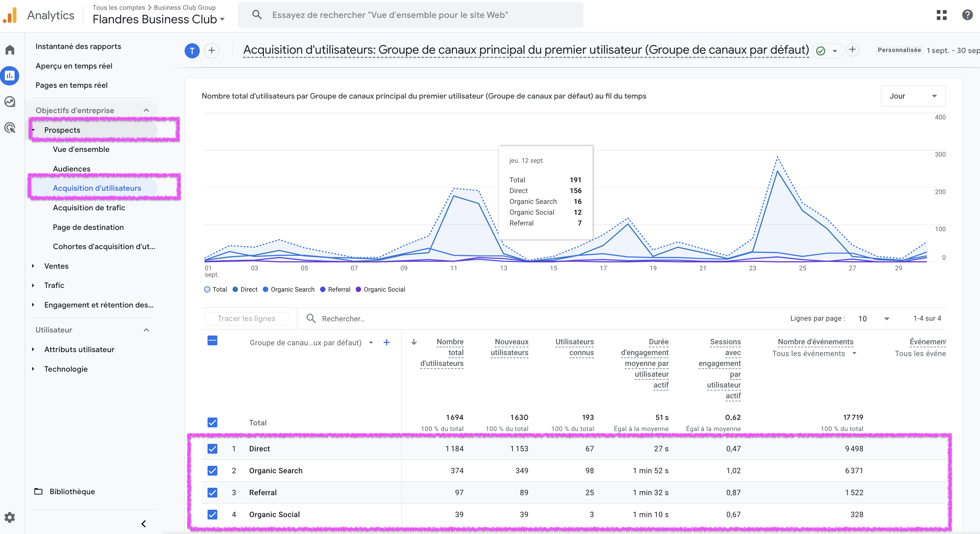Uncheck the Direct row checkbox
This screenshot has height=534, width=980.
pos(212,448)
